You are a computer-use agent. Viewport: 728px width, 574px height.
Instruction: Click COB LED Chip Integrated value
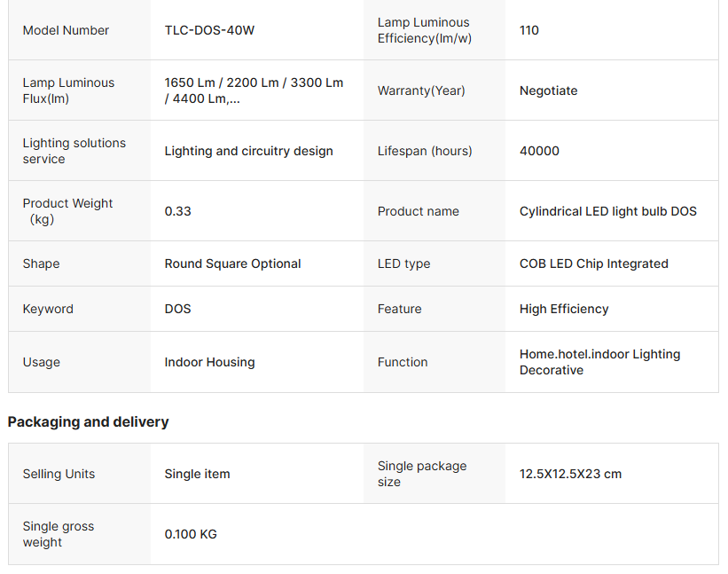pos(593,263)
